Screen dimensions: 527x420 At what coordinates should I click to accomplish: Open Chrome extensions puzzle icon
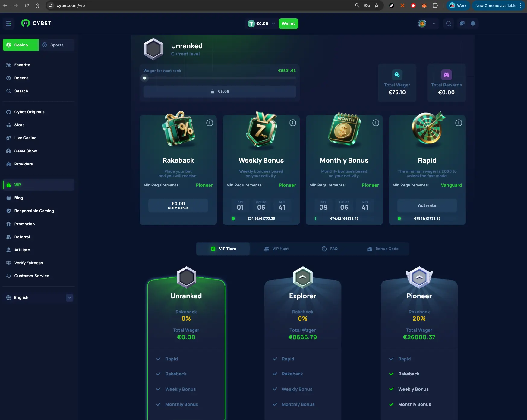pos(435,5)
